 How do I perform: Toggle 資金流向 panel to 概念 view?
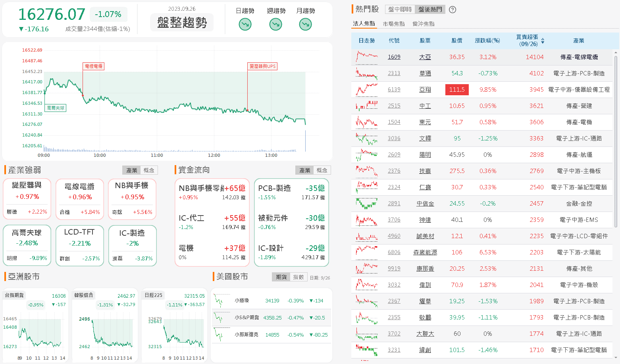(322, 170)
